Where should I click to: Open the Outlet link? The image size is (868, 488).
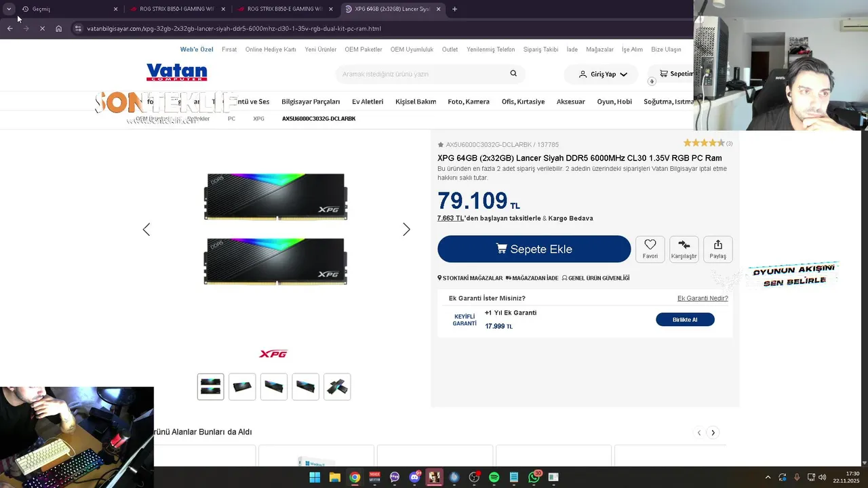tap(450, 49)
